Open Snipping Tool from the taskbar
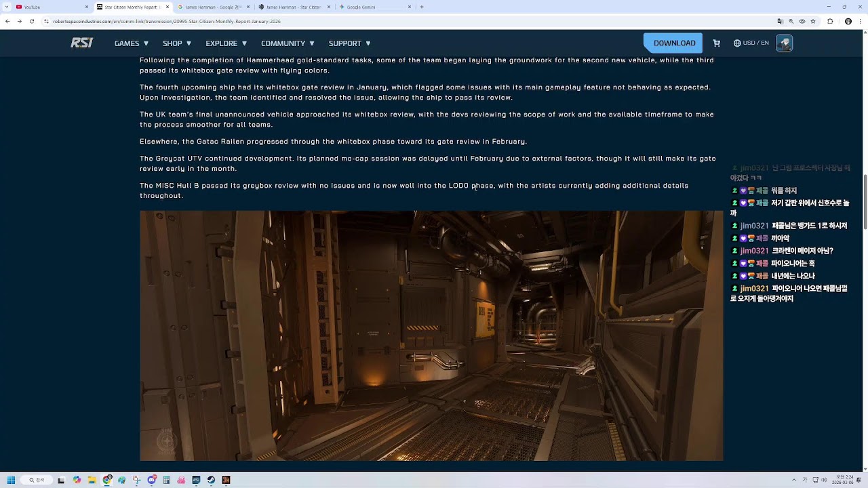Viewport: 868px width, 488px height. [137, 480]
